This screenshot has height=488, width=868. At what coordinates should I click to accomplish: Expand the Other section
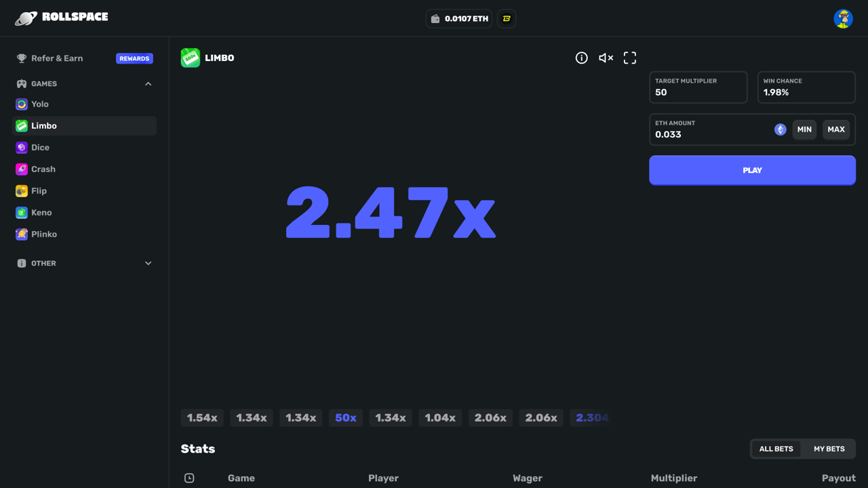(x=148, y=263)
